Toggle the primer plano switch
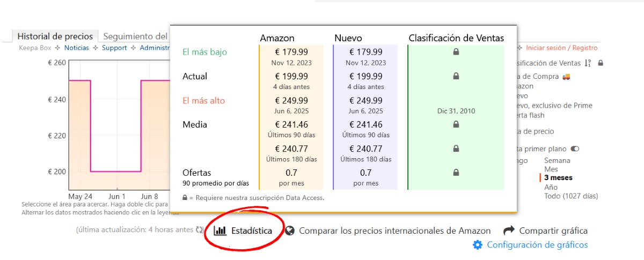The width and height of the screenshot is (644, 260). pos(575,148)
